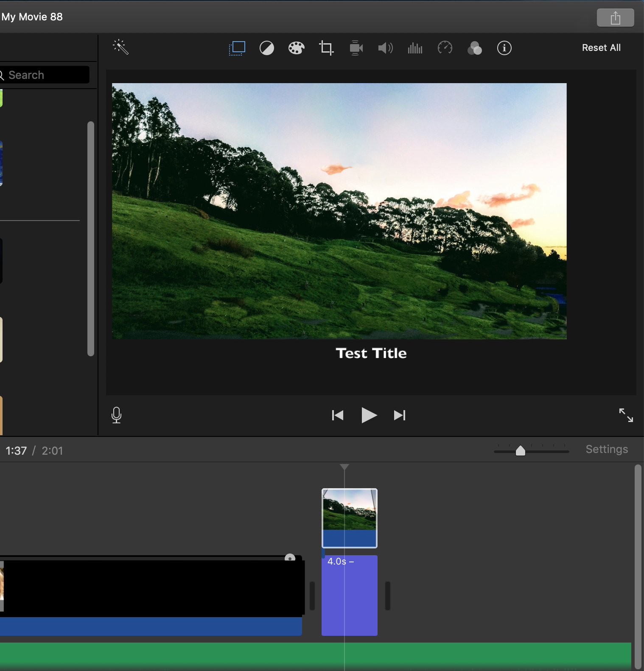This screenshot has width=644, height=671.
Task: Click the Magic Wand auto-enhance icon
Action: [x=121, y=47]
